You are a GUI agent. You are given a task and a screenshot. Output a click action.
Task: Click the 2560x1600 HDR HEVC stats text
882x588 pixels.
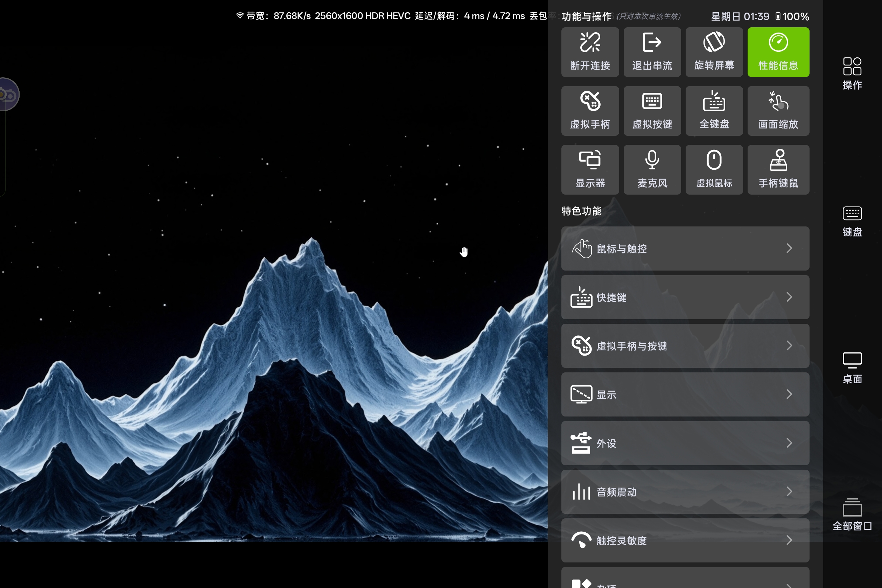363,16
